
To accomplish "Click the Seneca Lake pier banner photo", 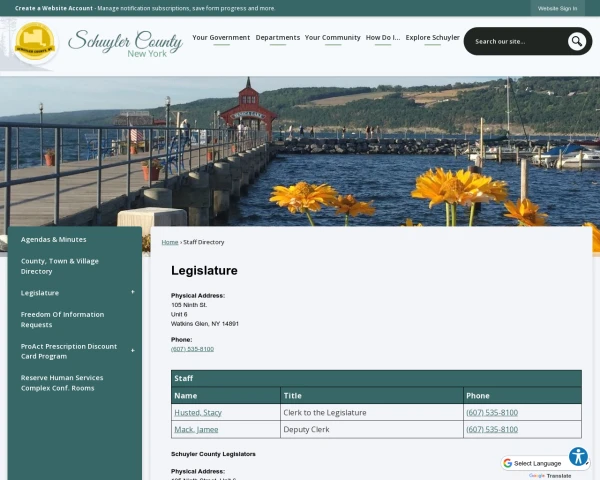I will point(300,151).
